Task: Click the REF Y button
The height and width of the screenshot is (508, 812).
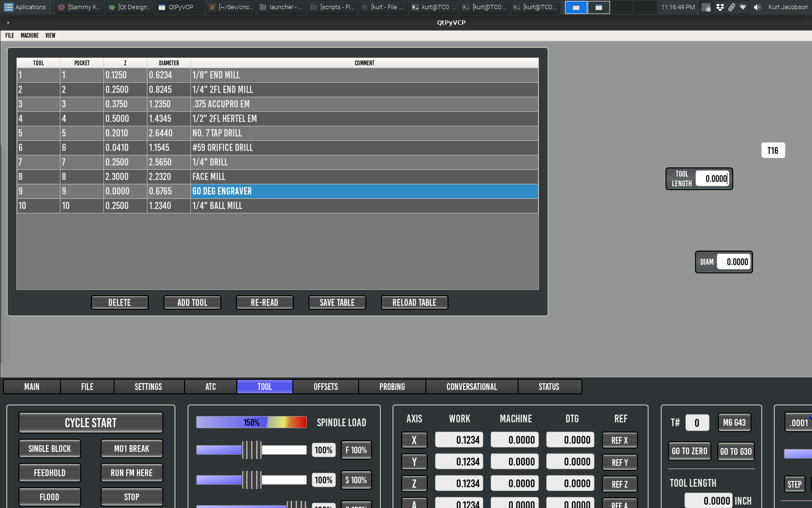Action: [x=620, y=463]
